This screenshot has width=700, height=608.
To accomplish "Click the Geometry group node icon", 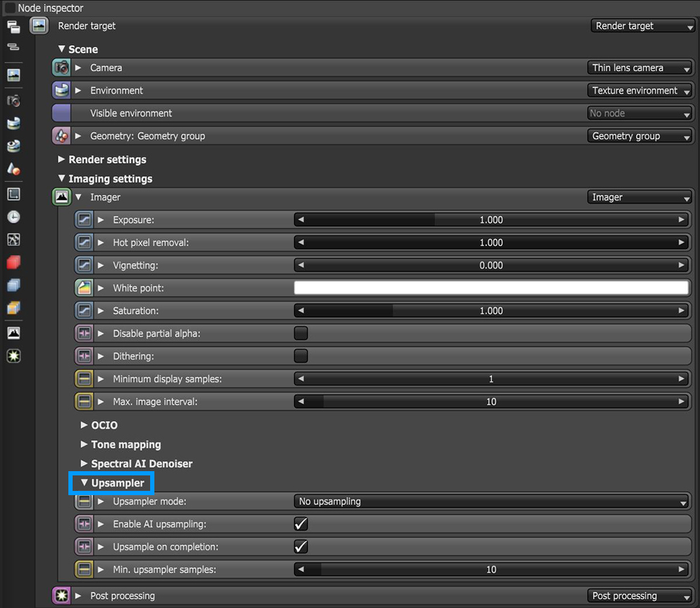I will (61, 135).
